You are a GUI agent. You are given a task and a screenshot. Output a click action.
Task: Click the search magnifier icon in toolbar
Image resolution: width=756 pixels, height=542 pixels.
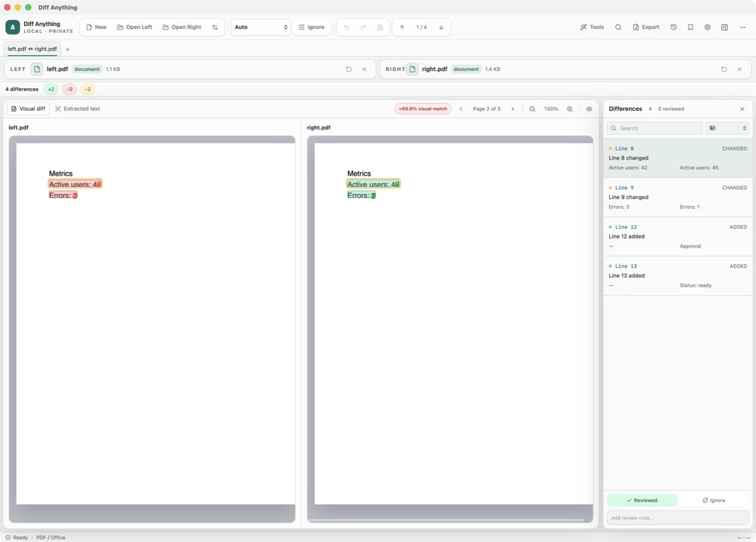(618, 27)
